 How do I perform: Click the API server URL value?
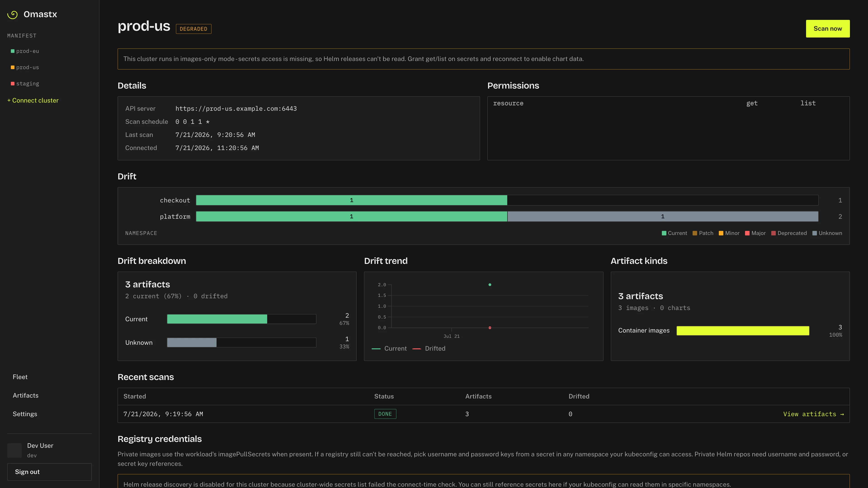(x=236, y=108)
